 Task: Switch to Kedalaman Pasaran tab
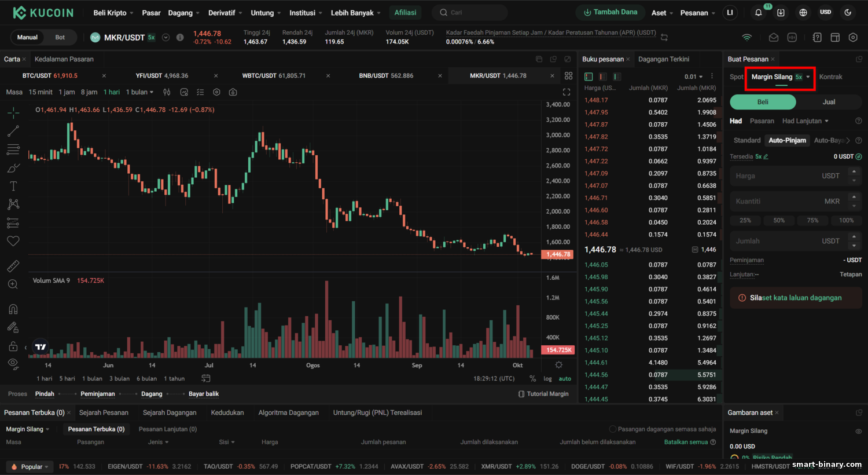(x=64, y=59)
